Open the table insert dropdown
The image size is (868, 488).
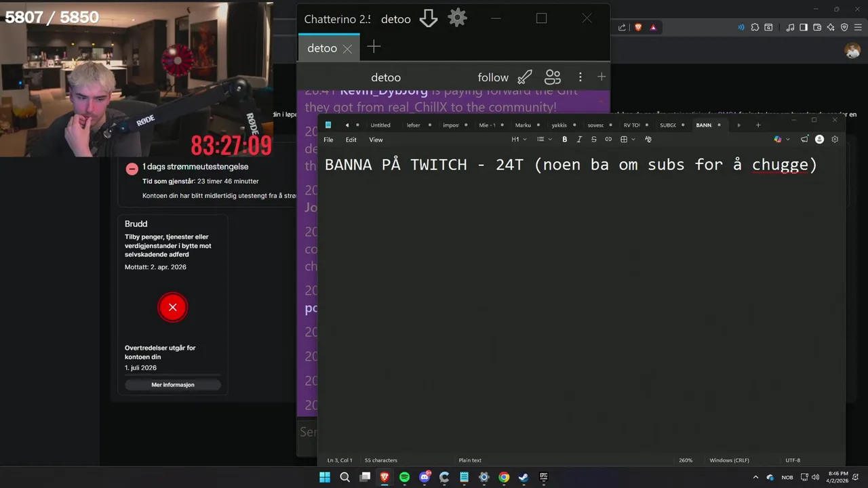[x=627, y=140]
